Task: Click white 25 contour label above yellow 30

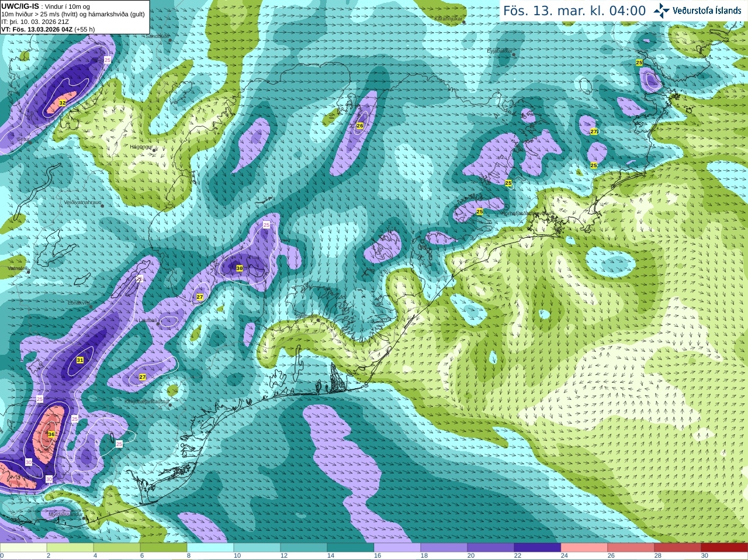Action: tap(266, 225)
